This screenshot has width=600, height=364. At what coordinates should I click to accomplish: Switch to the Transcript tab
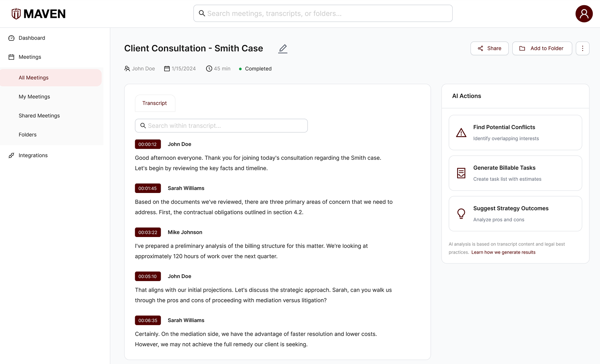tap(155, 103)
